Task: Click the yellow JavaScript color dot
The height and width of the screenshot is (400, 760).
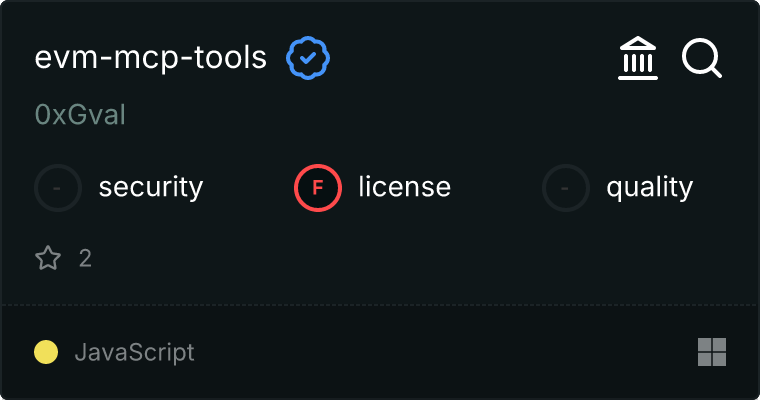Action: 46,352
